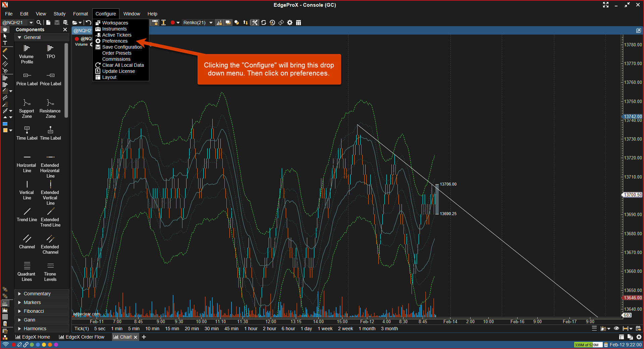Choose Preferences from Configure menu

click(121, 41)
